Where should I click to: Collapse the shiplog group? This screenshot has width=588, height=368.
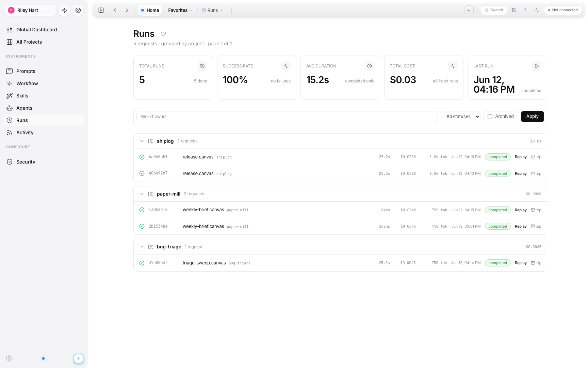pyautogui.click(x=142, y=141)
